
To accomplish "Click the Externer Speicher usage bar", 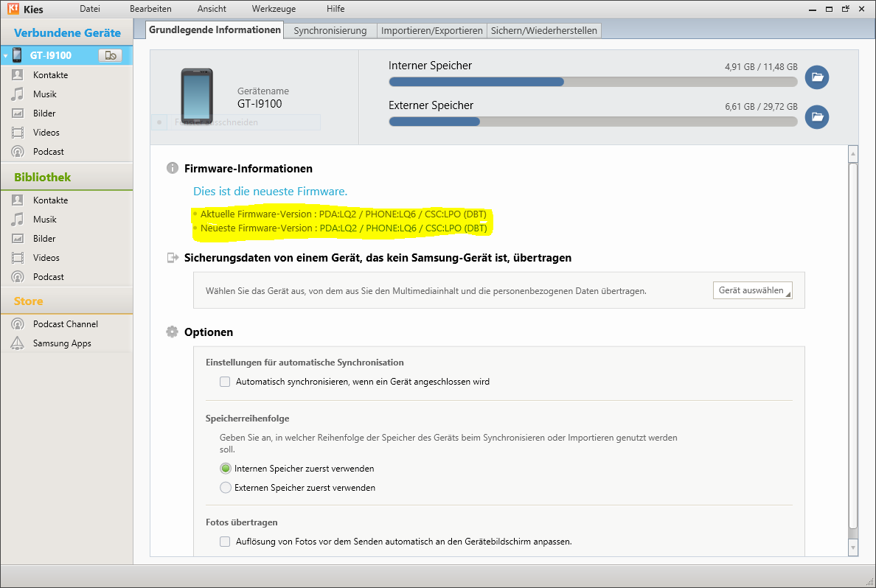I will [x=593, y=121].
